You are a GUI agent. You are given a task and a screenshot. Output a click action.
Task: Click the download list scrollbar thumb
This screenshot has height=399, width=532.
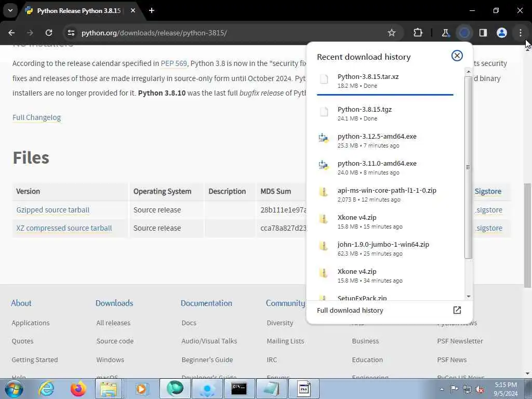pyautogui.click(x=468, y=167)
